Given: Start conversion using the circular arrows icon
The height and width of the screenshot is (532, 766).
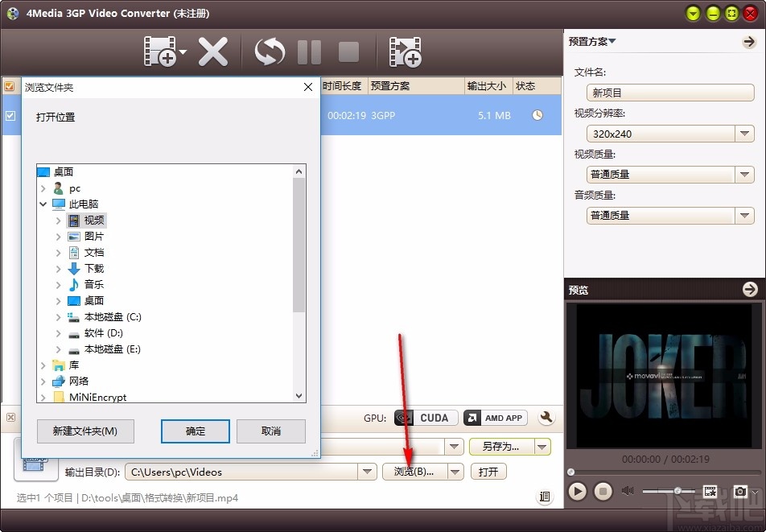Looking at the screenshot, I should 269,51.
